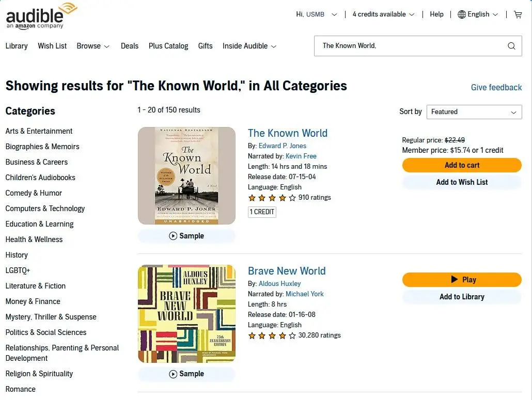
Task: Expand the Browse menu
Action: tap(93, 46)
